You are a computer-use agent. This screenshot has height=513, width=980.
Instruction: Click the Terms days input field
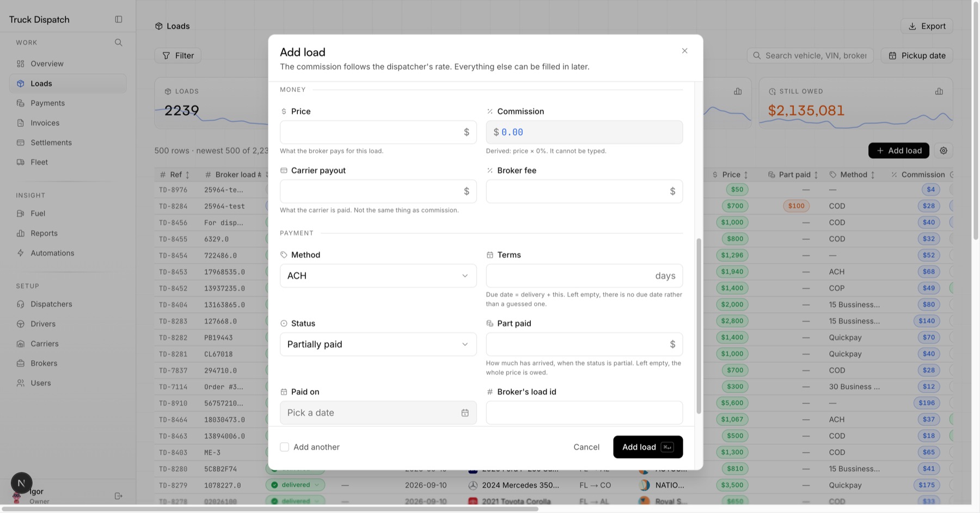point(584,276)
